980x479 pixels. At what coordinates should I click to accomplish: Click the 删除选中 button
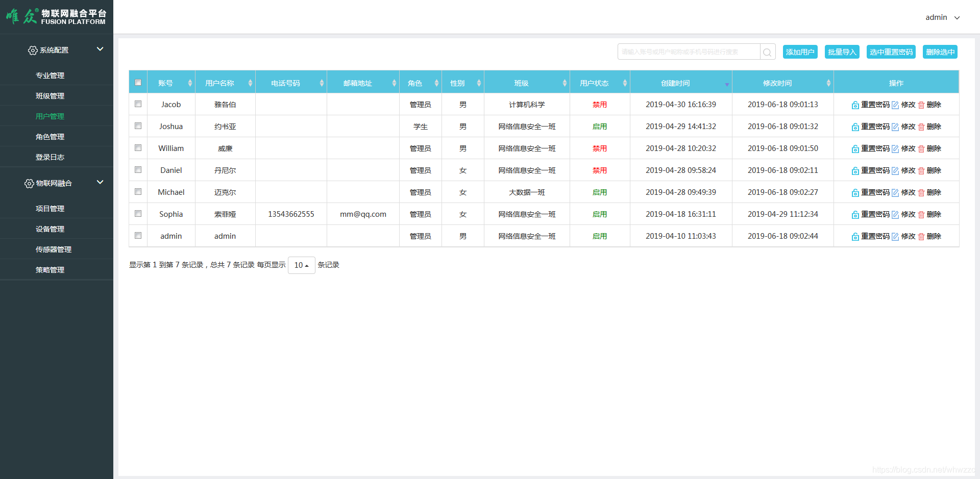(x=940, y=52)
